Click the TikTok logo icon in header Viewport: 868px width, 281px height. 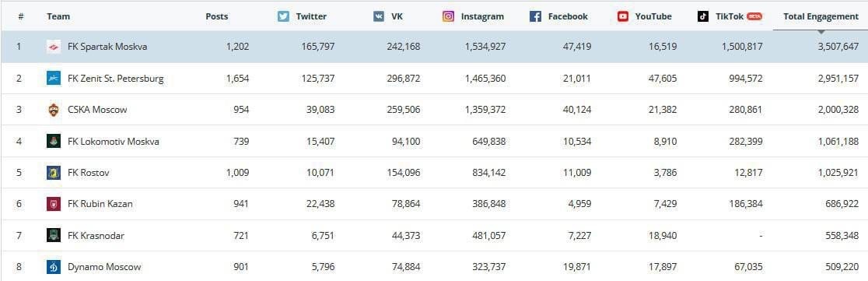coord(703,16)
